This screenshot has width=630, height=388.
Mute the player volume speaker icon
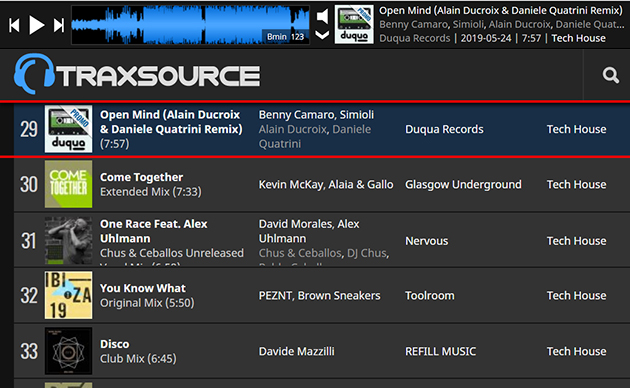pos(322,16)
